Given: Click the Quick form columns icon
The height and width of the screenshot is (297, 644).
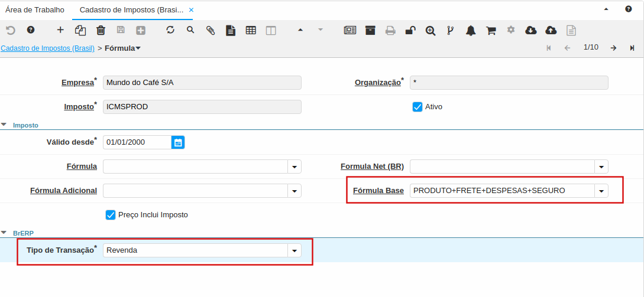Looking at the screenshot, I should tap(271, 30).
